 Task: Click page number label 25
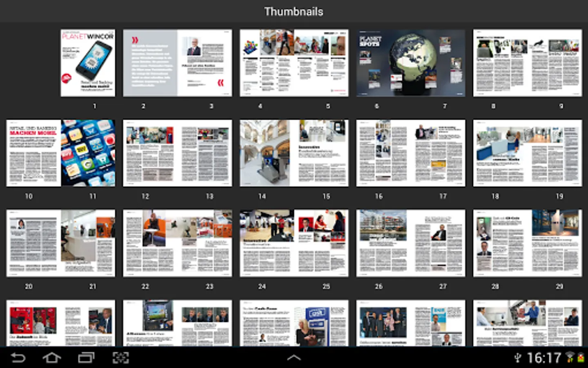(326, 286)
